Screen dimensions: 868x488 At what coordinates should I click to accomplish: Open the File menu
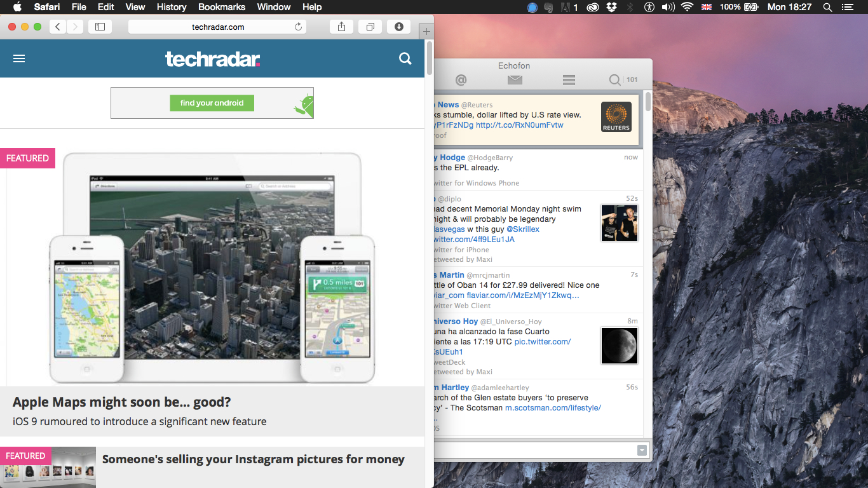[79, 7]
